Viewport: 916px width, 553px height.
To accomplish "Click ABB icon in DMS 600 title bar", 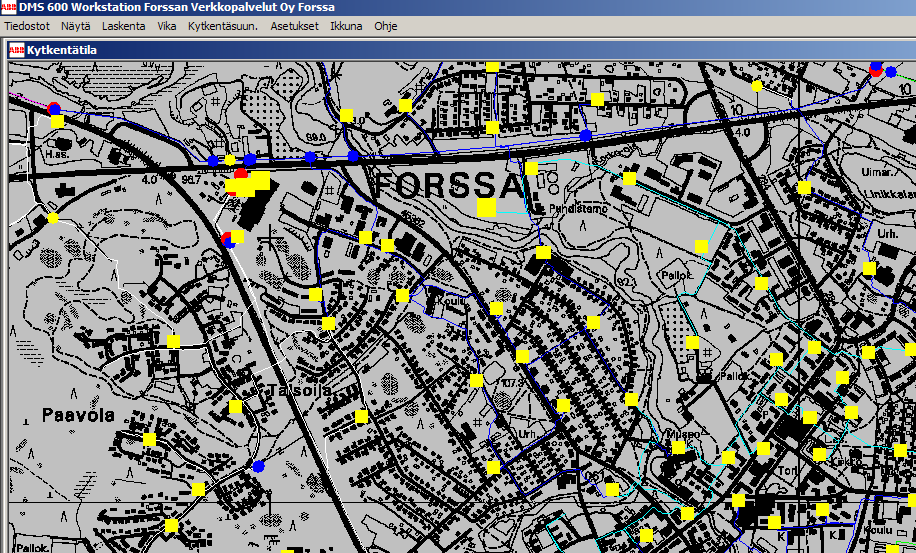I will click(8, 7).
